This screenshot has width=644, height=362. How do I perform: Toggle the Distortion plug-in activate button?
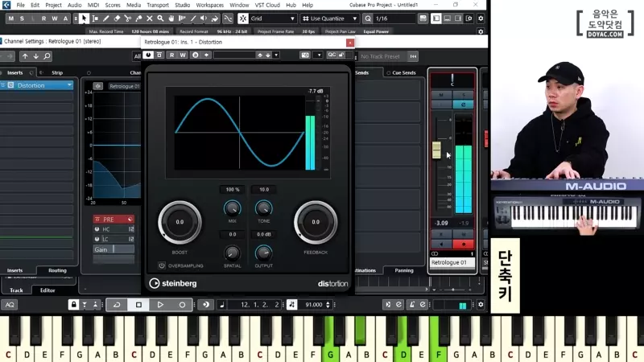tap(149, 55)
